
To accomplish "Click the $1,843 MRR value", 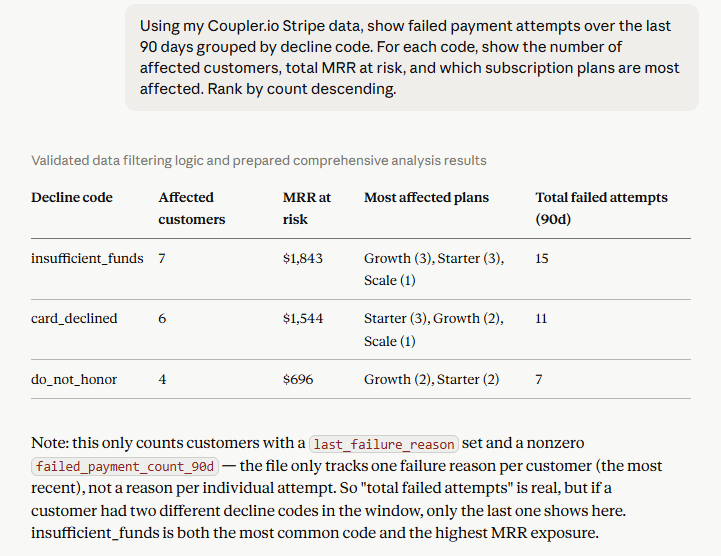I will tap(303, 258).
